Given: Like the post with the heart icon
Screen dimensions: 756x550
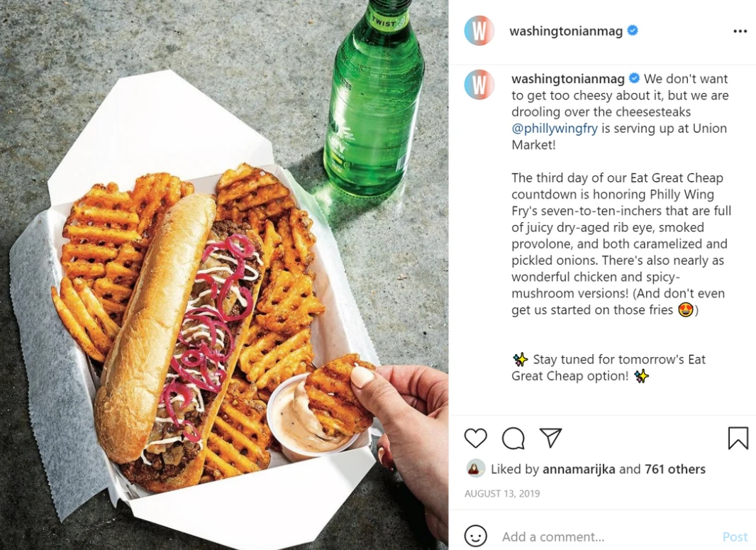Looking at the screenshot, I should click(x=475, y=438).
